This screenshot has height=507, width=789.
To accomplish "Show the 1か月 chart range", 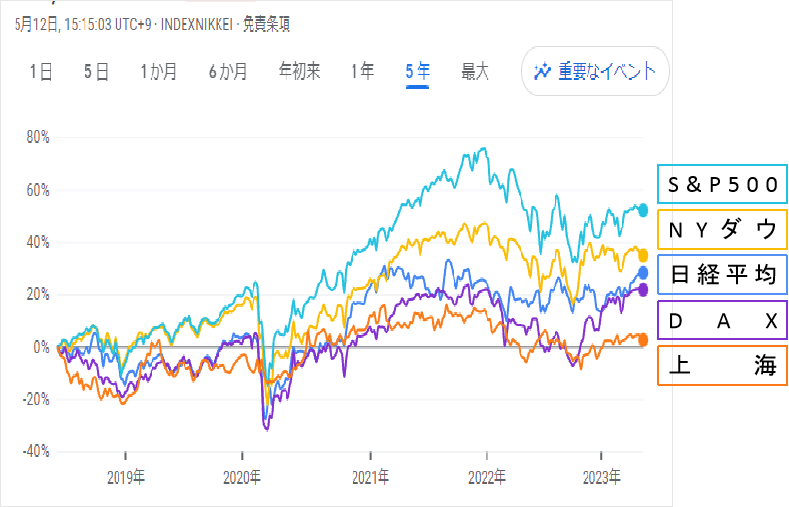I will tap(158, 71).
